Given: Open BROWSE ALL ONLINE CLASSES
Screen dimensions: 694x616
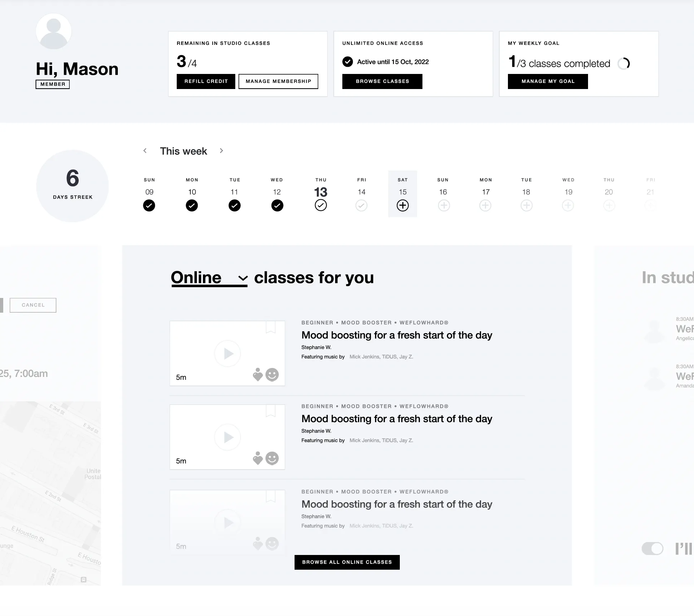Looking at the screenshot, I should [347, 562].
